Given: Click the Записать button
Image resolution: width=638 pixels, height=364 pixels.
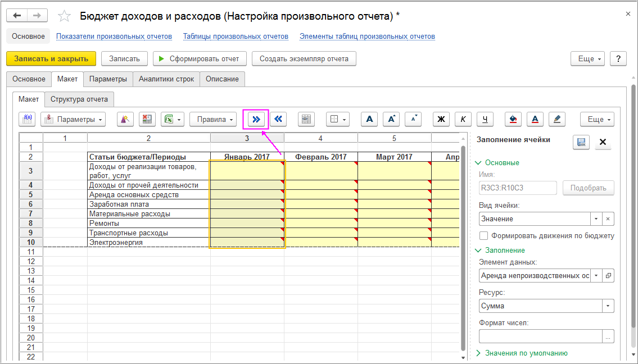Looking at the screenshot, I should [124, 58].
